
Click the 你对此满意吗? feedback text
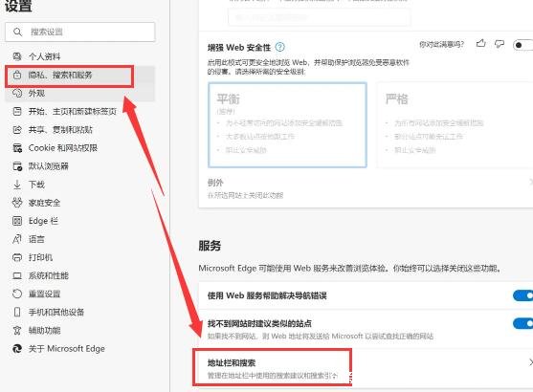tap(441, 44)
